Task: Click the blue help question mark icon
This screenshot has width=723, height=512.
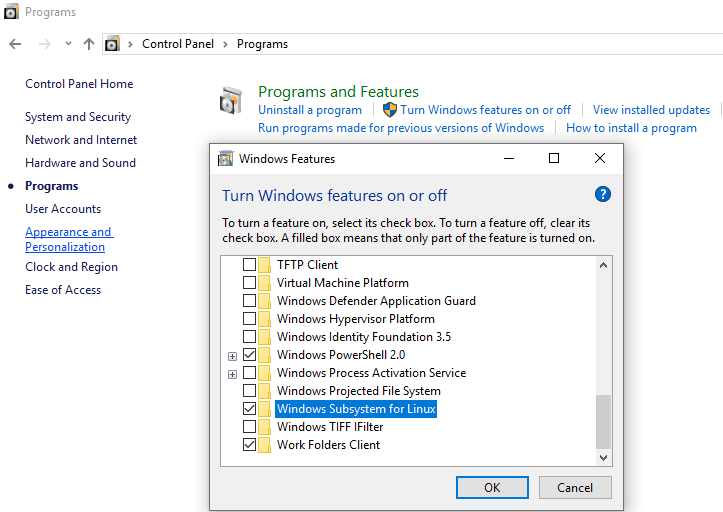Action: [602, 194]
